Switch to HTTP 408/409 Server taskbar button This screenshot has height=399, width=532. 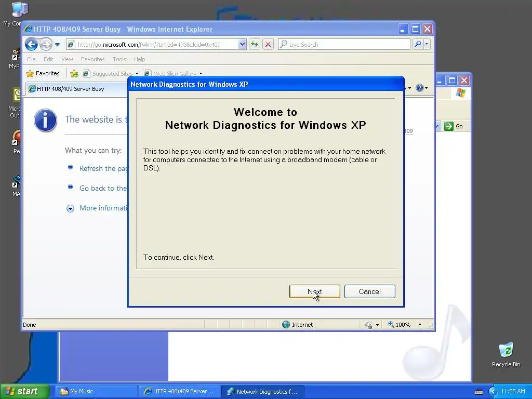(179, 392)
